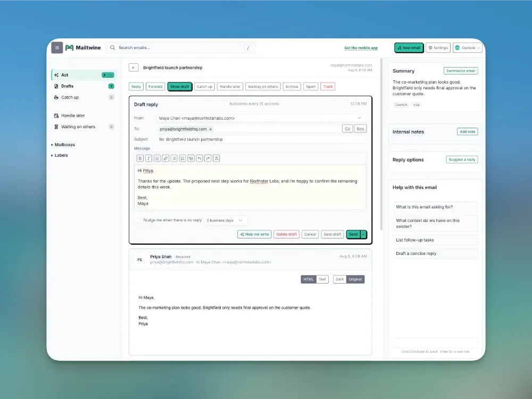This screenshot has height=399, width=532.
Task: Open Act in the sidebar
Action: [84, 75]
